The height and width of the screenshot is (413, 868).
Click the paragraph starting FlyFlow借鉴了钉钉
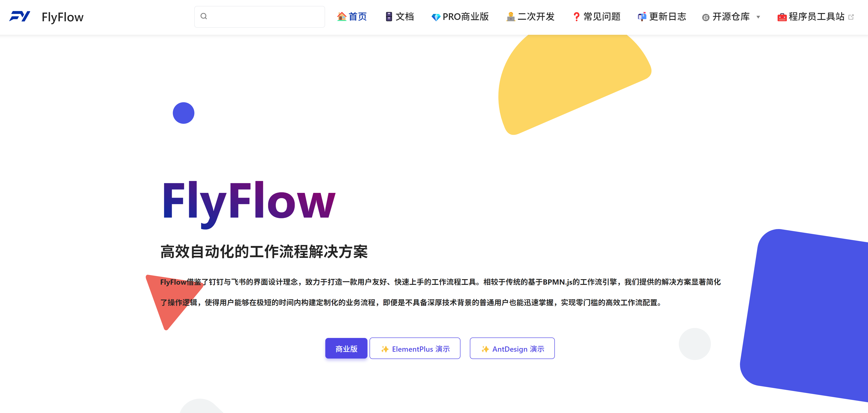(x=440, y=292)
